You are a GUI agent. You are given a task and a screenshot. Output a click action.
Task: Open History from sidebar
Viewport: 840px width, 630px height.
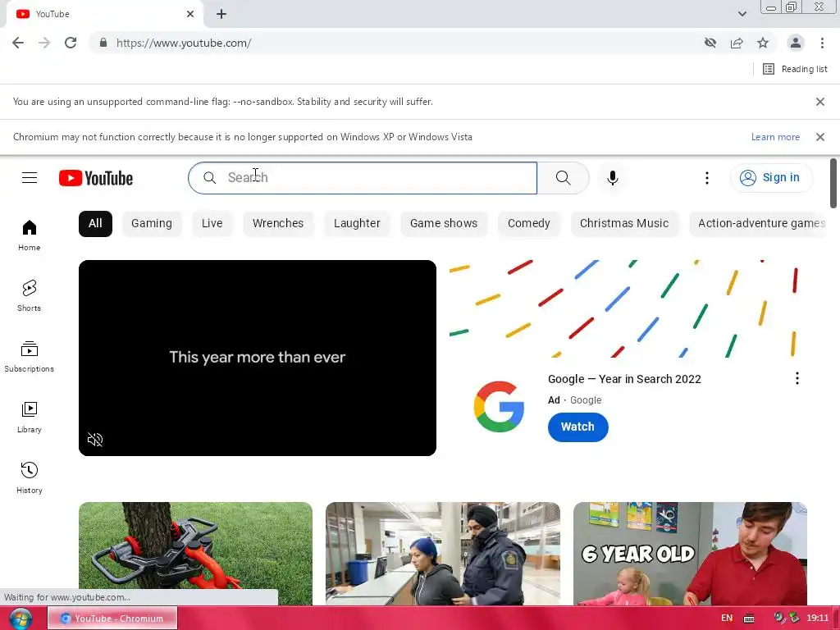click(30, 478)
